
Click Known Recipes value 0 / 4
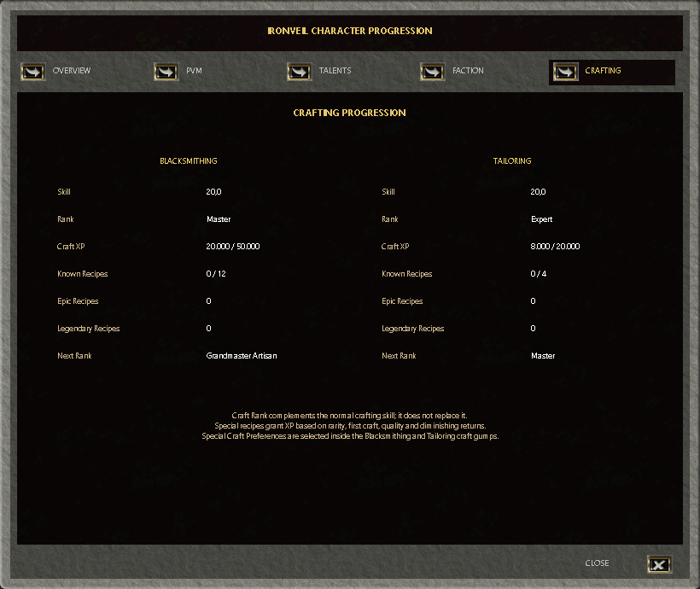[x=538, y=274]
